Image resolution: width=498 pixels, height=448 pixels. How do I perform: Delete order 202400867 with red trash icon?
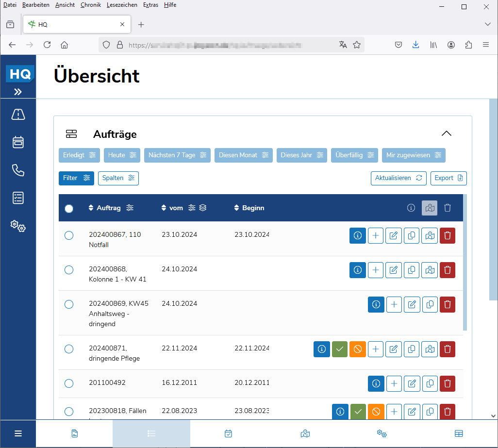447,235
